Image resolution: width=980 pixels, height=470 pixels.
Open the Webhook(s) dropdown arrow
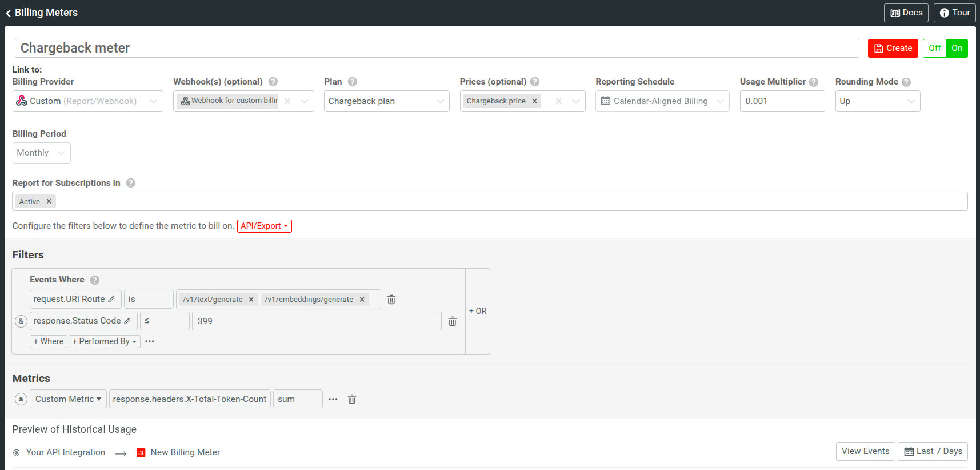[305, 101]
